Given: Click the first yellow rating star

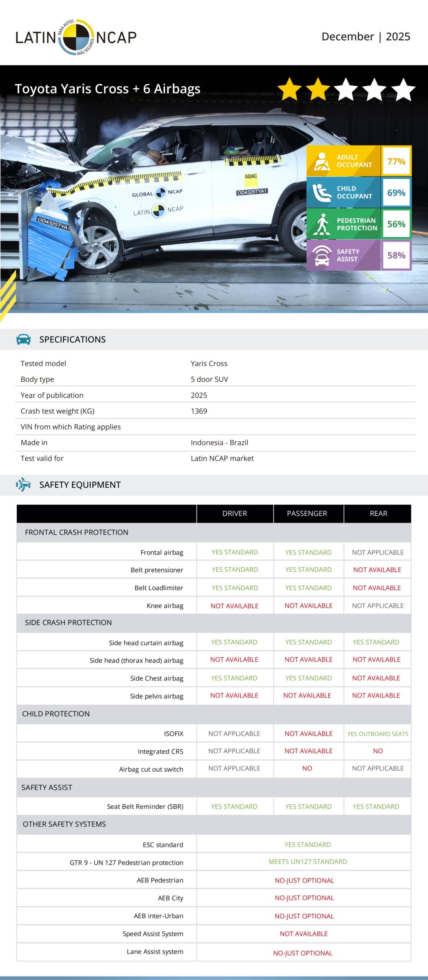Looking at the screenshot, I should point(289,89).
